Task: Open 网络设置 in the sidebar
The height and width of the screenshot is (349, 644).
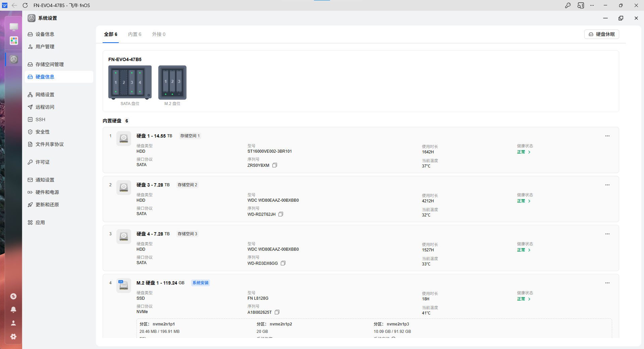Action: tap(59, 95)
